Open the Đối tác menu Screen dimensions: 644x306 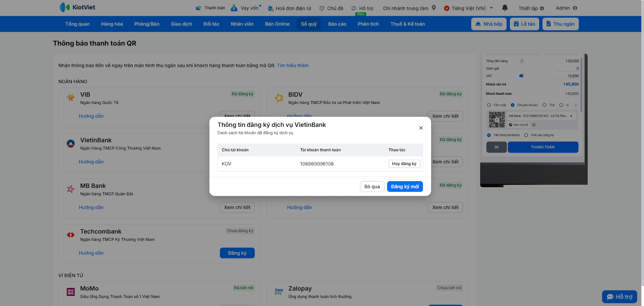212,24
